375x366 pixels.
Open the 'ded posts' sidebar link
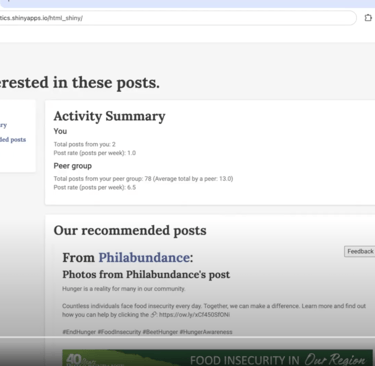click(13, 140)
